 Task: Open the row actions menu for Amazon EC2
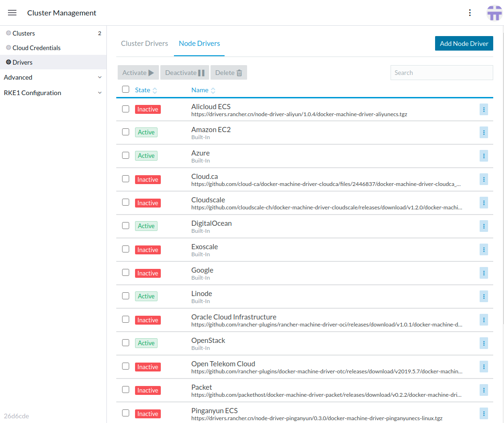pos(484,133)
